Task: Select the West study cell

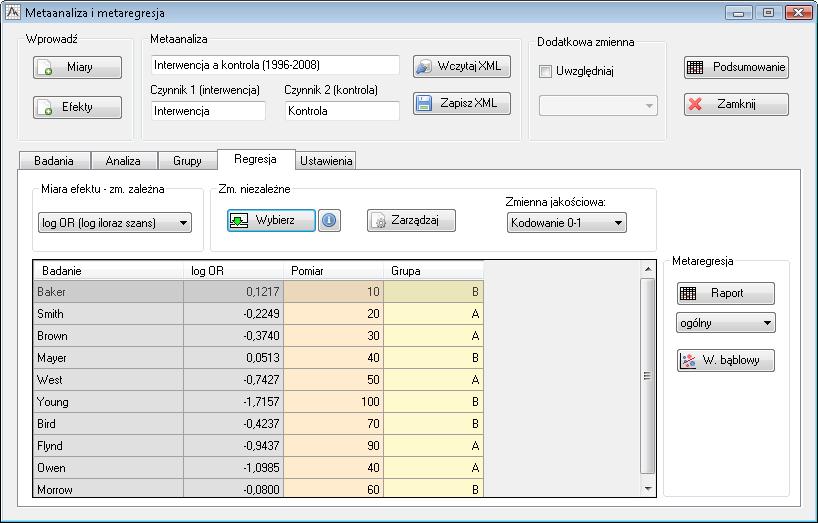Action: point(109,380)
